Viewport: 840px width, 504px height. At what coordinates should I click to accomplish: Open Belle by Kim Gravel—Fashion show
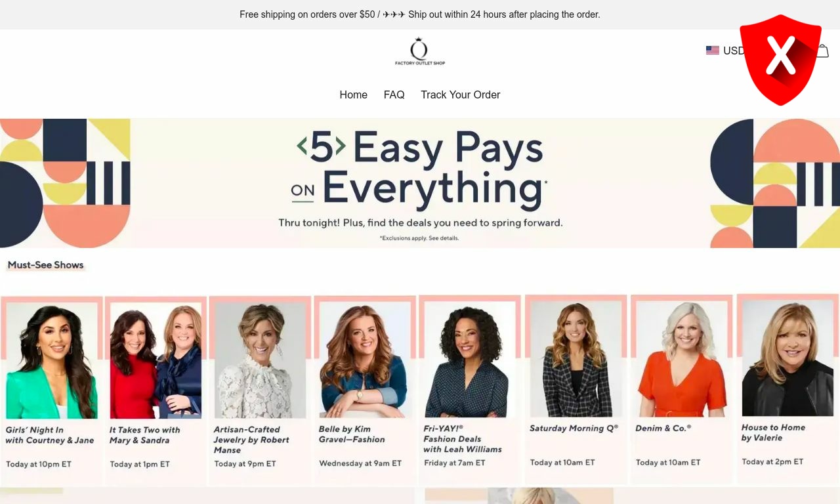(x=364, y=390)
